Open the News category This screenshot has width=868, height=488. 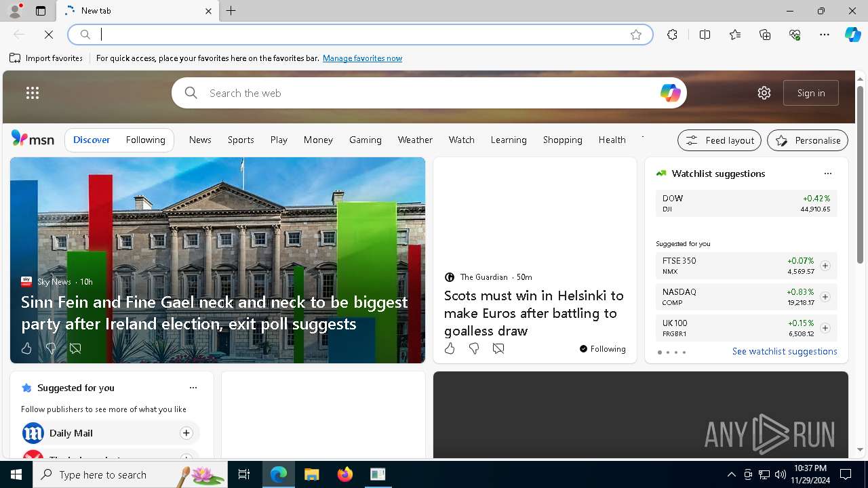click(x=200, y=140)
